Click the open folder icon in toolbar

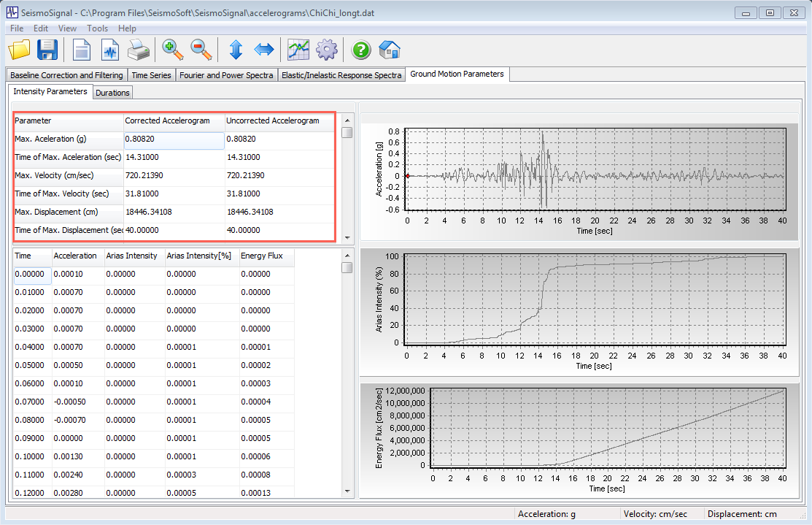pos(20,50)
